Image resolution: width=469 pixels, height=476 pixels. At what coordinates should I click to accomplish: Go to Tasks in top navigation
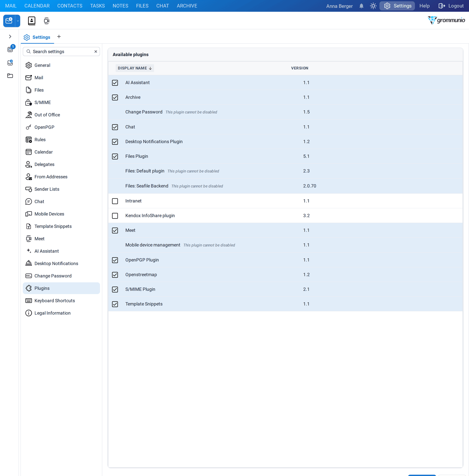point(97,6)
